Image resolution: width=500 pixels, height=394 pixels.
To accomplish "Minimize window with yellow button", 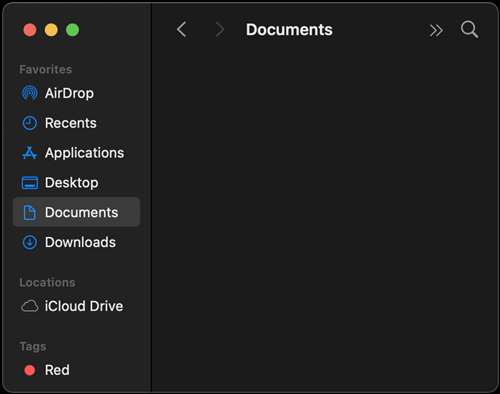I will point(51,30).
